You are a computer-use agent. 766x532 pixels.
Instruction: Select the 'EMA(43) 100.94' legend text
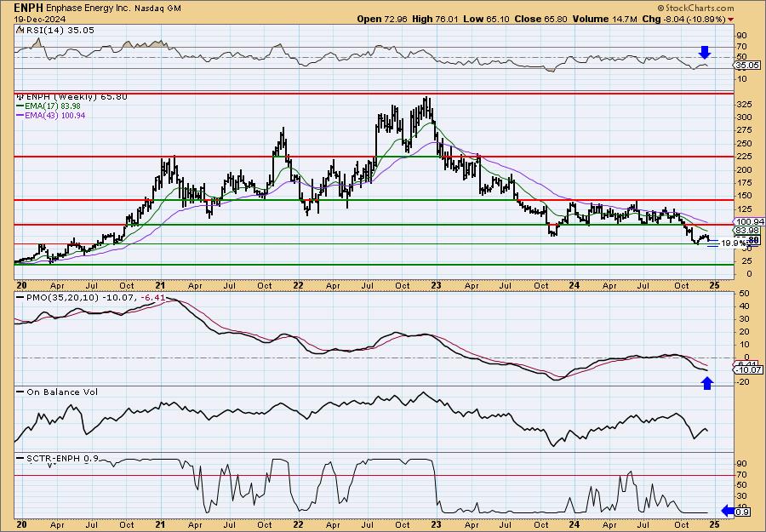click(x=55, y=115)
